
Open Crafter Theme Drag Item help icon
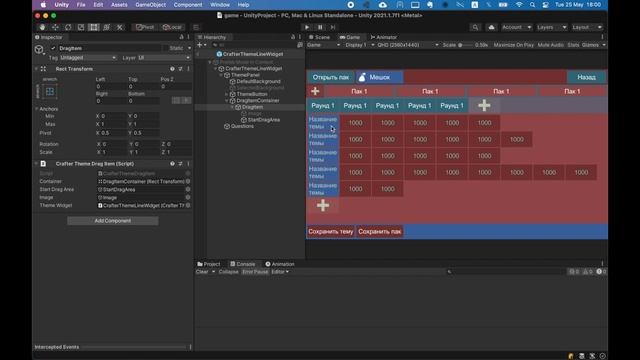(x=172, y=164)
